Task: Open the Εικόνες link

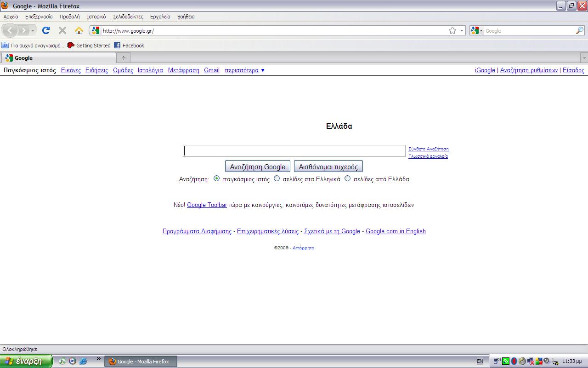Action: click(x=71, y=70)
